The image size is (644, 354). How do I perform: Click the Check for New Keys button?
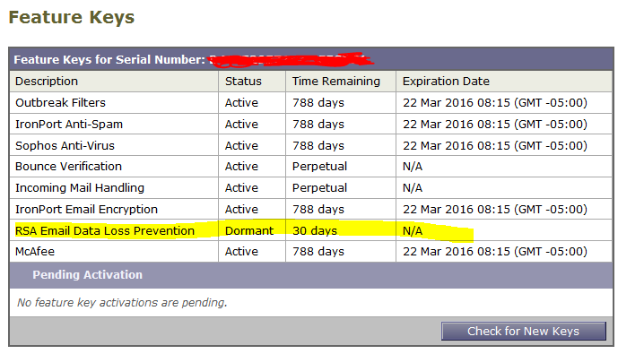(x=523, y=331)
